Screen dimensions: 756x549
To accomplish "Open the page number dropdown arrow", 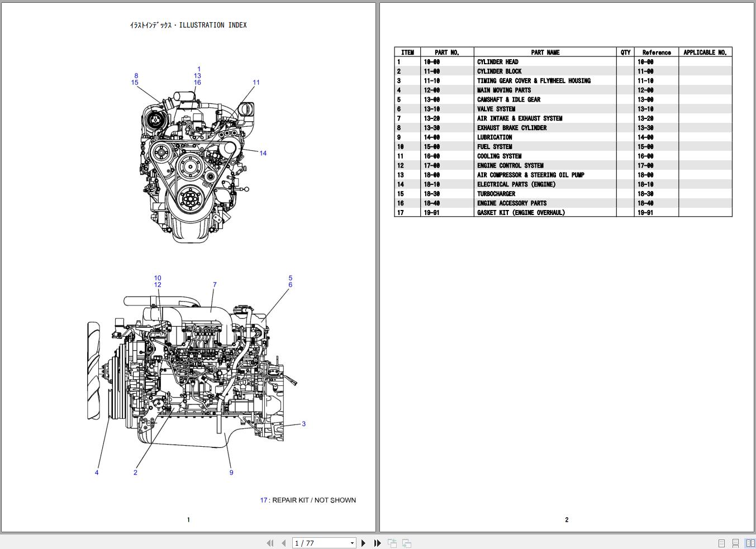I will coord(352,543).
